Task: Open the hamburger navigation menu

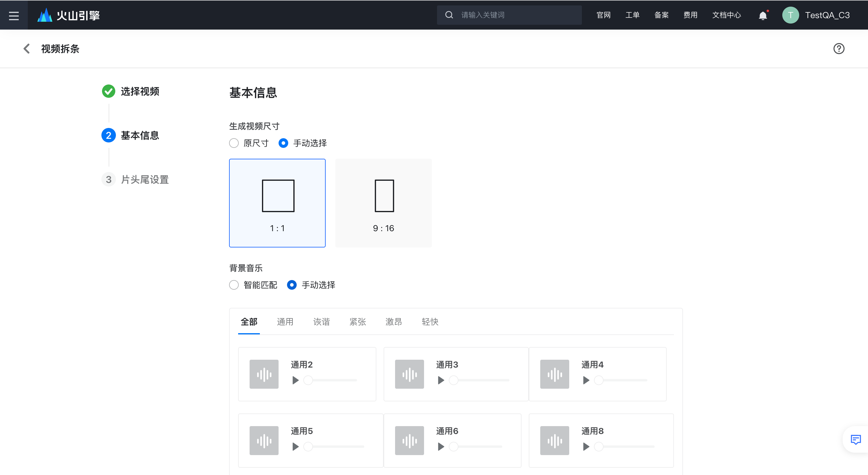Action: [14, 15]
